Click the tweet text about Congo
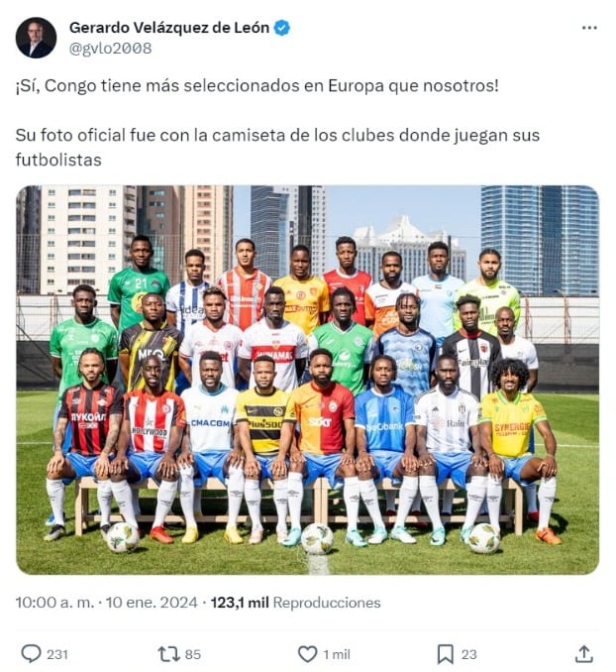This screenshot has width=616, height=672. (x=257, y=85)
